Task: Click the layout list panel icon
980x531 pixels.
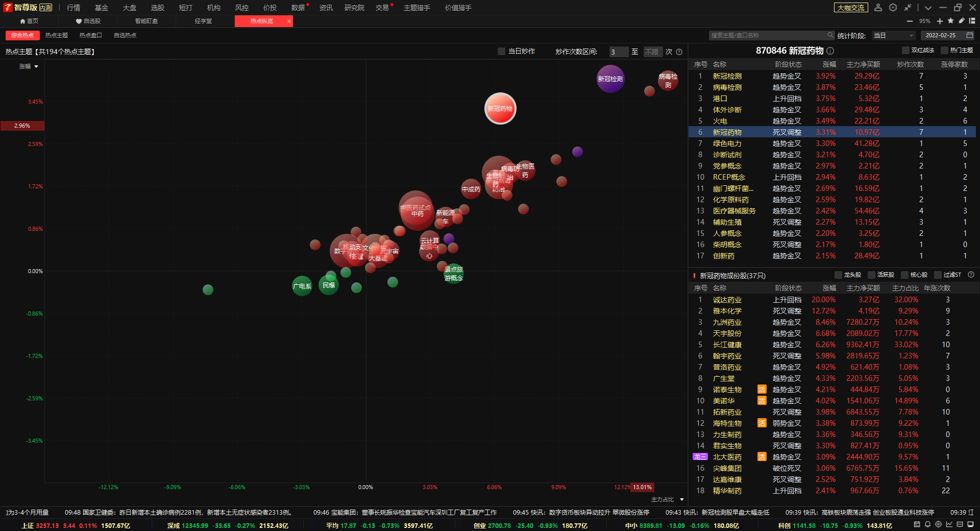Action: (972, 21)
